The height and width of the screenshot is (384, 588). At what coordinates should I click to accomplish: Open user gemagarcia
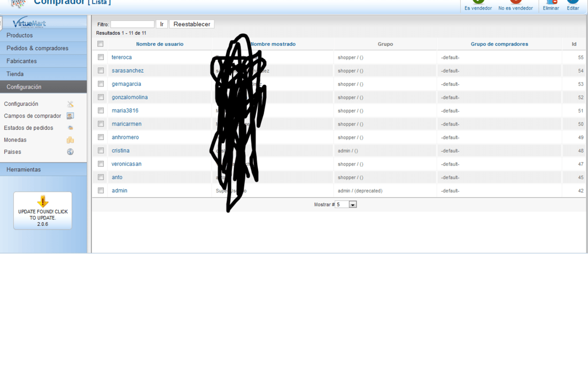click(x=126, y=84)
